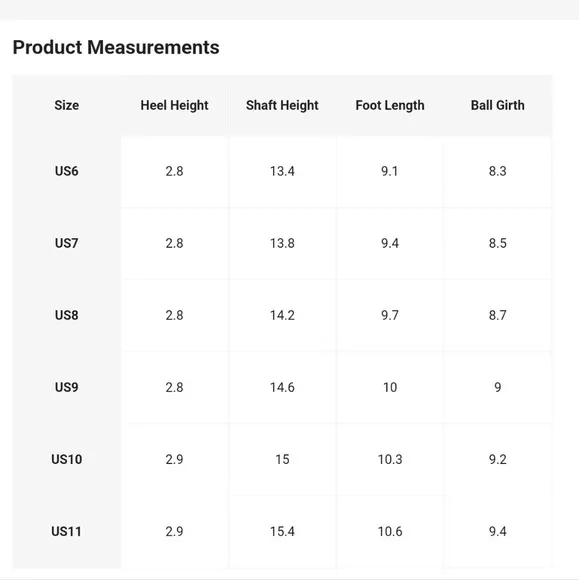Screen dimensions: 579x580
Task: Select the US7 size row label
Action: [x=67, y=243]
